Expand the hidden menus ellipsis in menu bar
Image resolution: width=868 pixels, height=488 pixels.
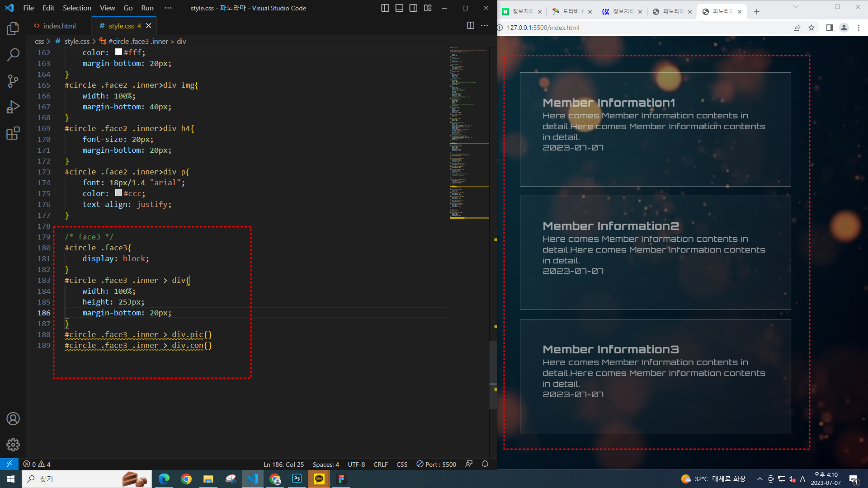coord(168,8)
